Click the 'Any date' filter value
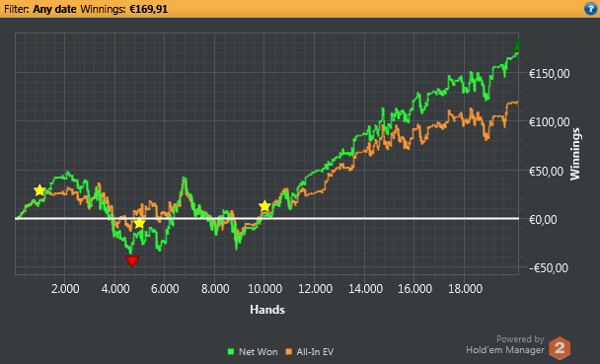The height and width of the screenshot is (364, 600). click(x=54, y=9)
